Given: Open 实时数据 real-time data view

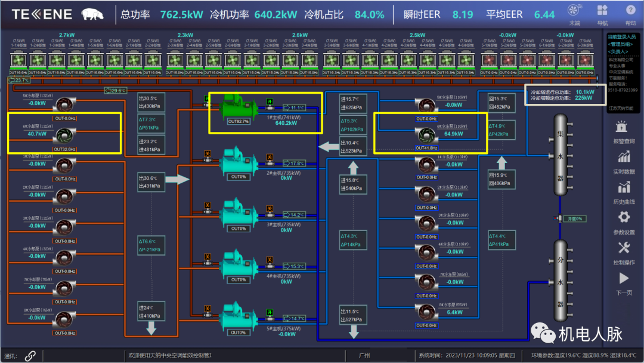Looking at the screenshot, I should tap(624, 162).
